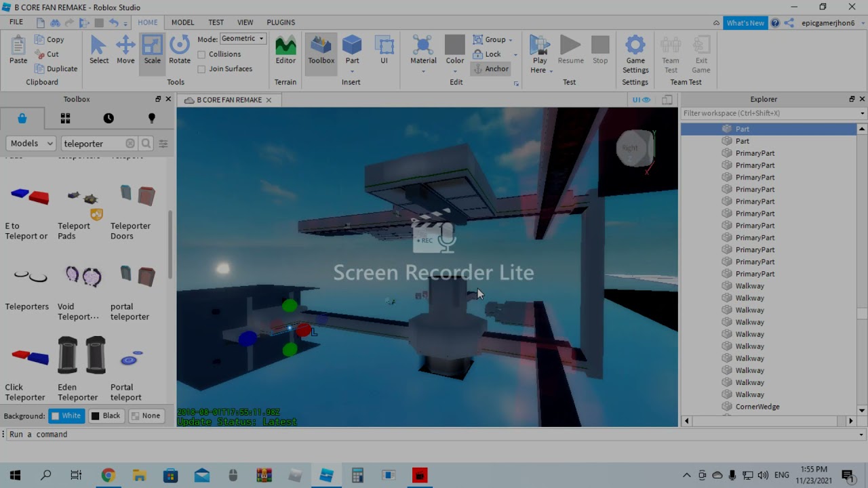Image resolution: width=868 pixels, height=488 pixels.
Task: Click the Lock button
Action: (488, 54)
